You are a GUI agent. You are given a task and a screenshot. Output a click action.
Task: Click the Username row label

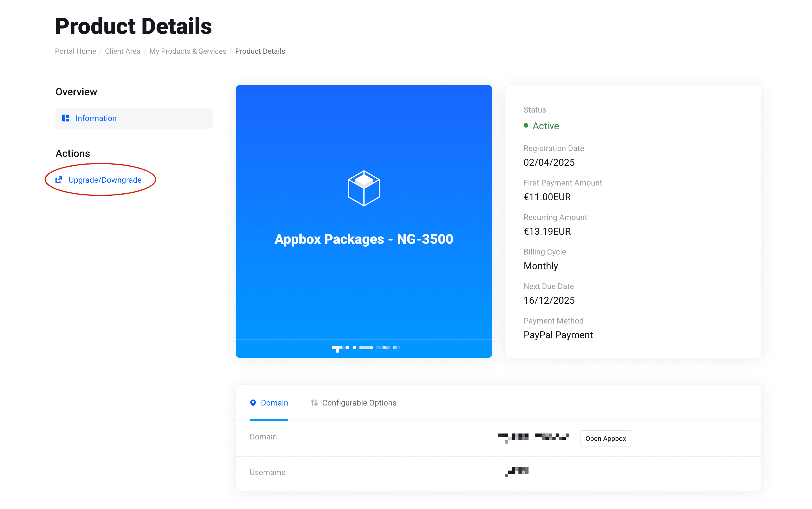(267, 472)
